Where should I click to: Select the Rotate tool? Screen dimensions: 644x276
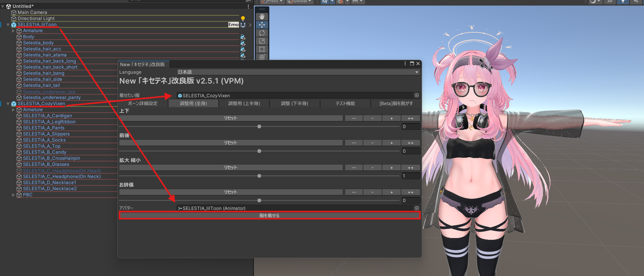(262, 33)
